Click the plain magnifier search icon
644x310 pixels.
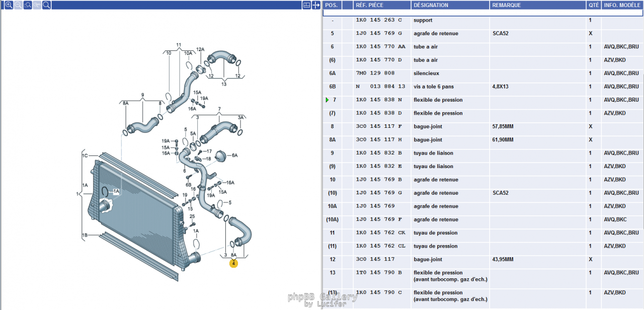[46, 5]
